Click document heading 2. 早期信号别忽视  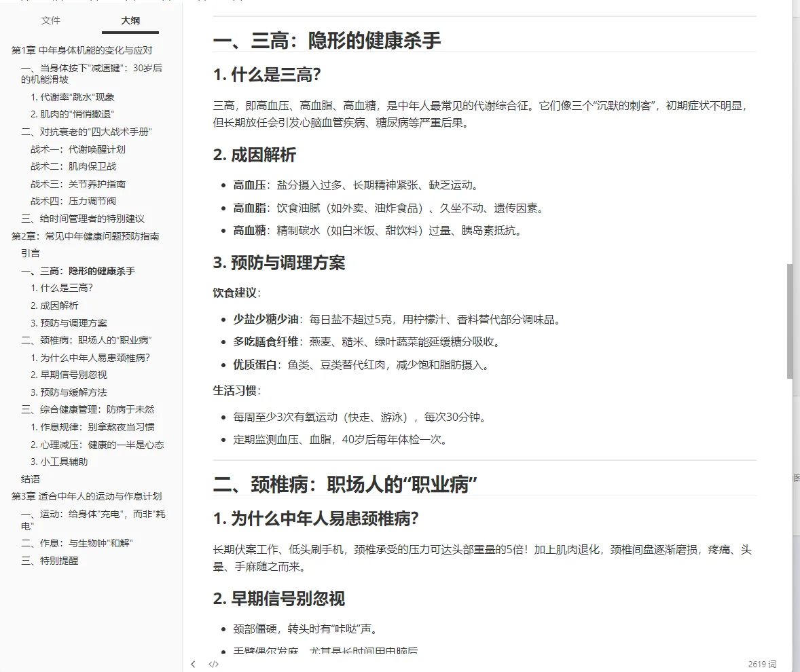tap(279, 599)
